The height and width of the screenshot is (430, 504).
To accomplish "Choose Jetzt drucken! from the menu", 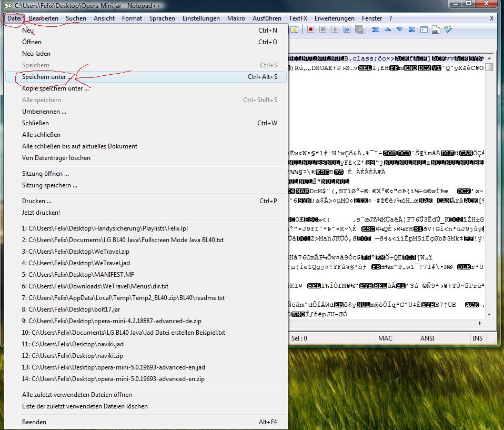I will coord(146,212).
